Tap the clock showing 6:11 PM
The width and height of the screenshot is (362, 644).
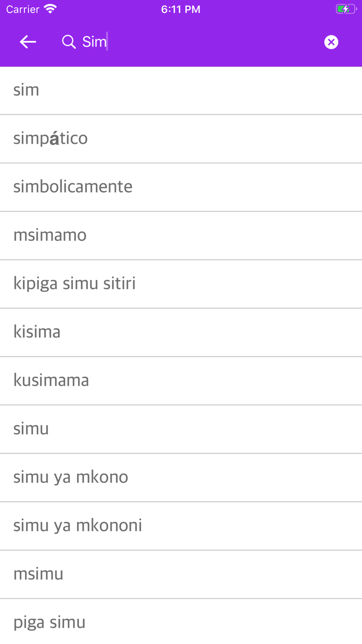pos(180,8)
